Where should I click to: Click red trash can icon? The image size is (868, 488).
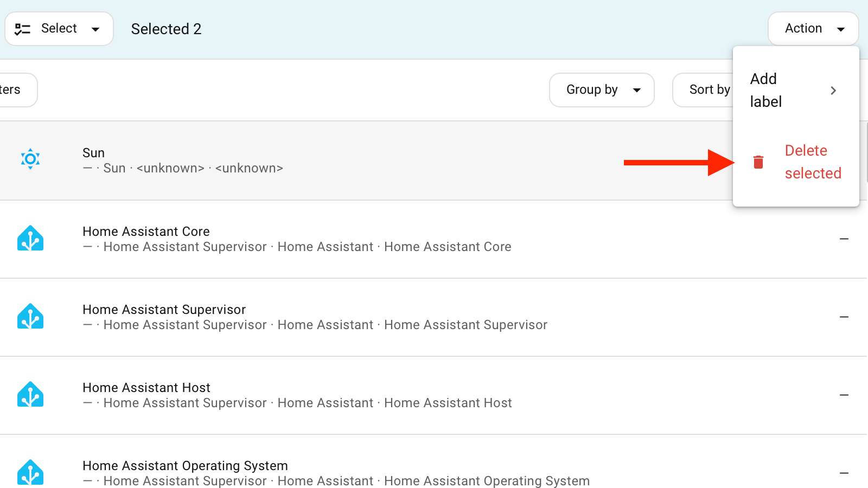[x=758, y=162]
